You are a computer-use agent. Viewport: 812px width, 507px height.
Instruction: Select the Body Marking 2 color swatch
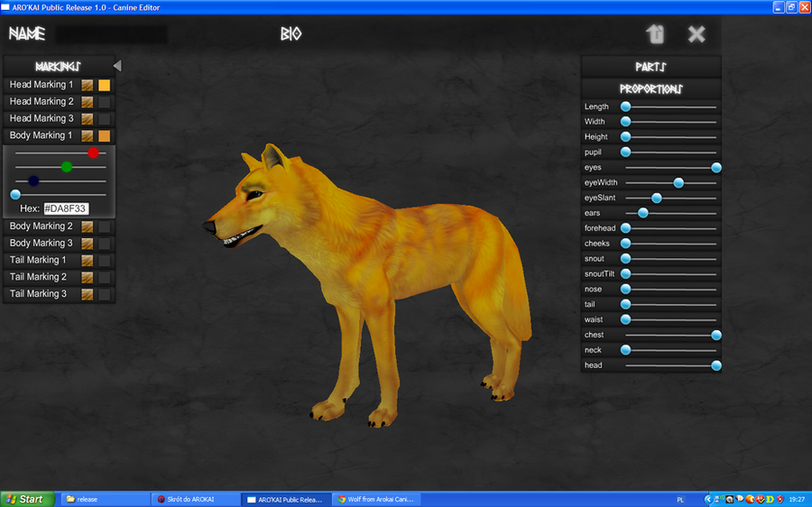(104, 226)
